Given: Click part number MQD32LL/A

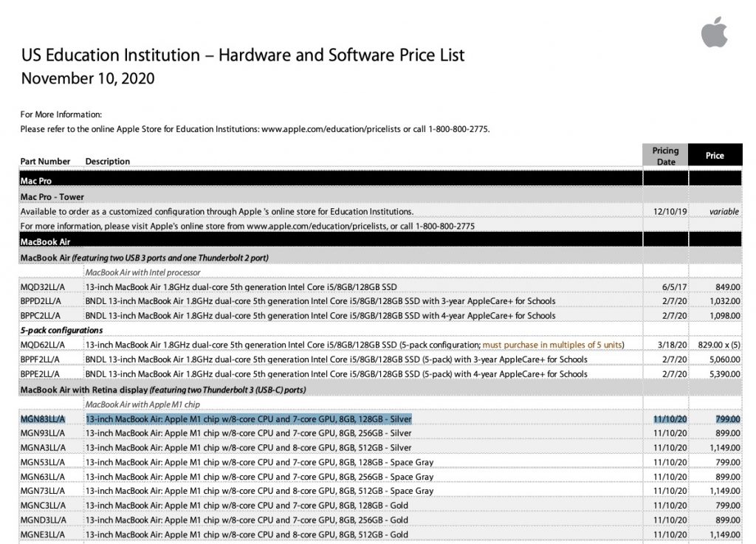Looking at the screenshot, I should pyautogui.click(x=42, y=287).
